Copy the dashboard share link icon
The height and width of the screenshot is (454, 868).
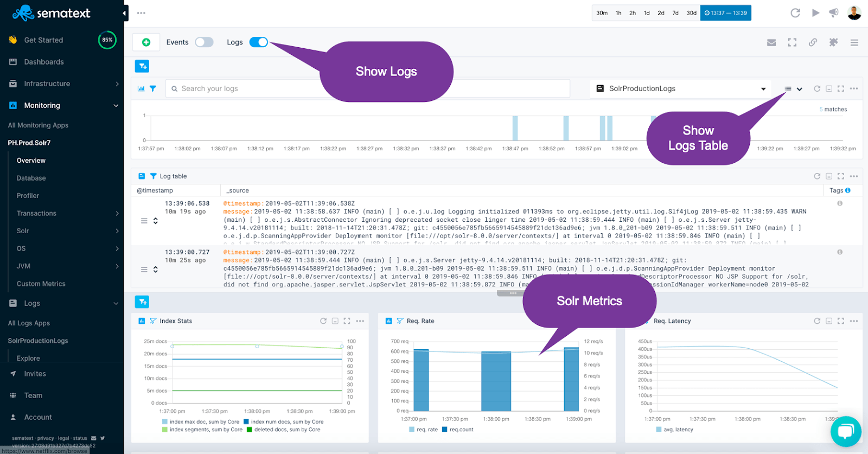tap(813, 42)
